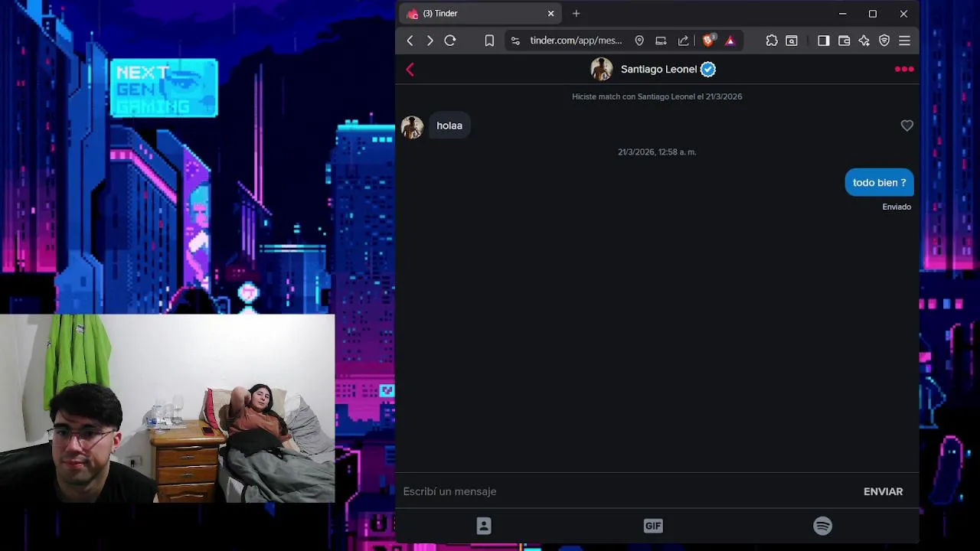Viewport: 980px width, 551px height.
Task: Bookmark this page in the browser toolbar
Action: tap(489, 41)
